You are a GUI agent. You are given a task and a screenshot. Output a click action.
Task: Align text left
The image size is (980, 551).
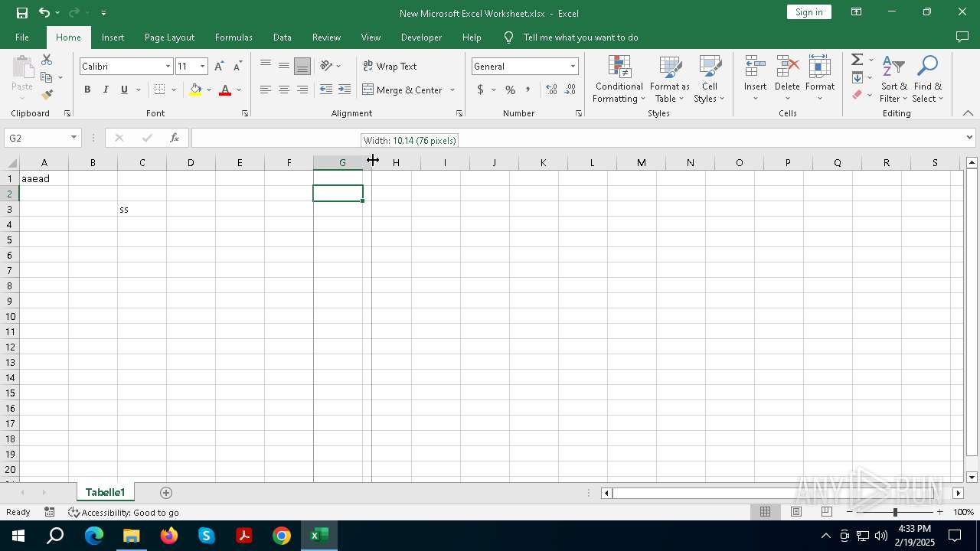(266, 90)
